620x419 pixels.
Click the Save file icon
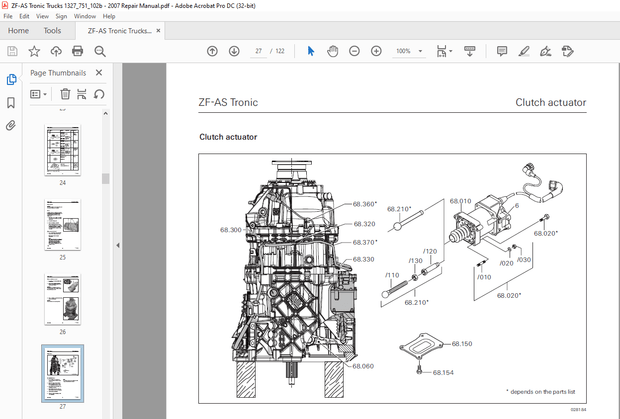(12, 51)
